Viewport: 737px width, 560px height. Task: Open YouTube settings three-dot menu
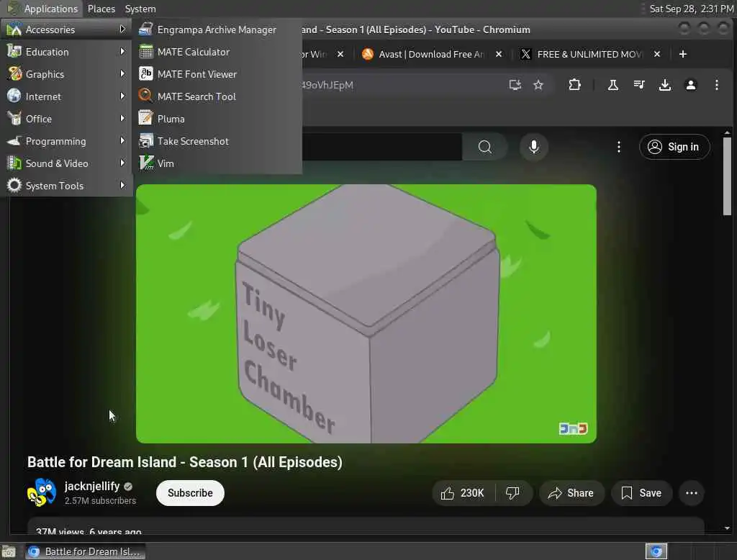pos(618,147)
